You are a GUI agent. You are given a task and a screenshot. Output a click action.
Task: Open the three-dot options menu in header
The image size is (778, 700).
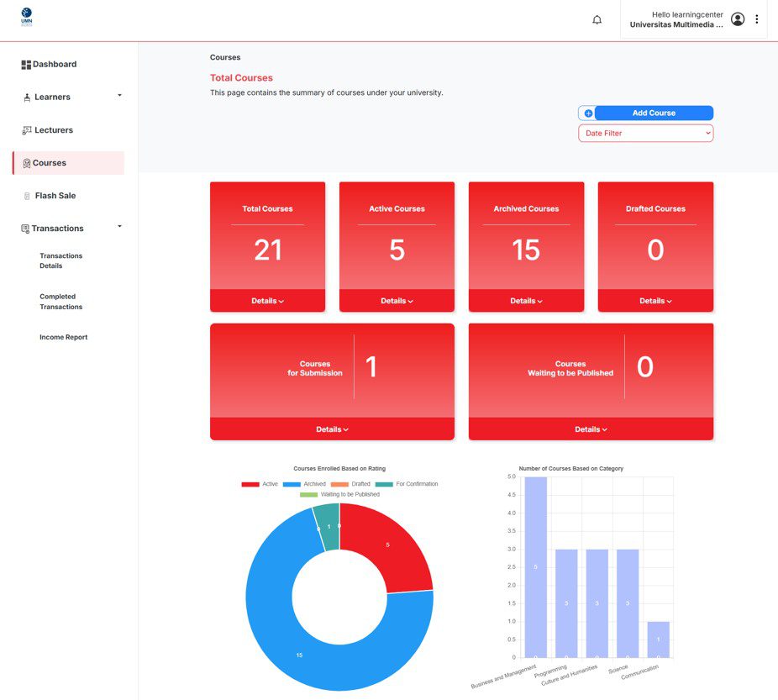pos(757,19)
